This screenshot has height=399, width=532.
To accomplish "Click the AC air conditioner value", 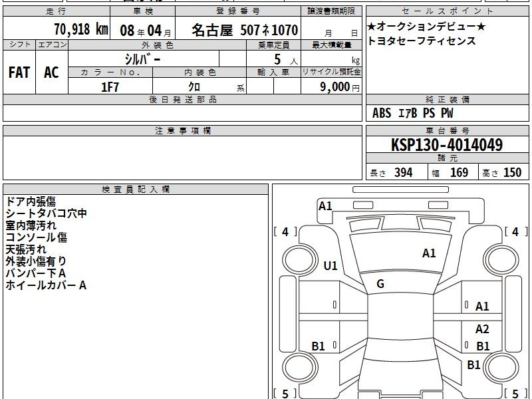I will click(51, 72).
